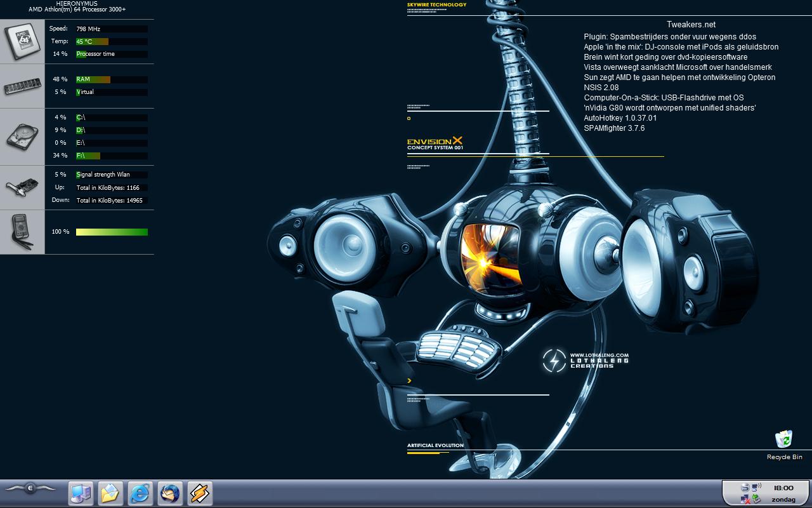Click the round S tray icon
The image size is (812, 508).
click(x=745, y=488)
